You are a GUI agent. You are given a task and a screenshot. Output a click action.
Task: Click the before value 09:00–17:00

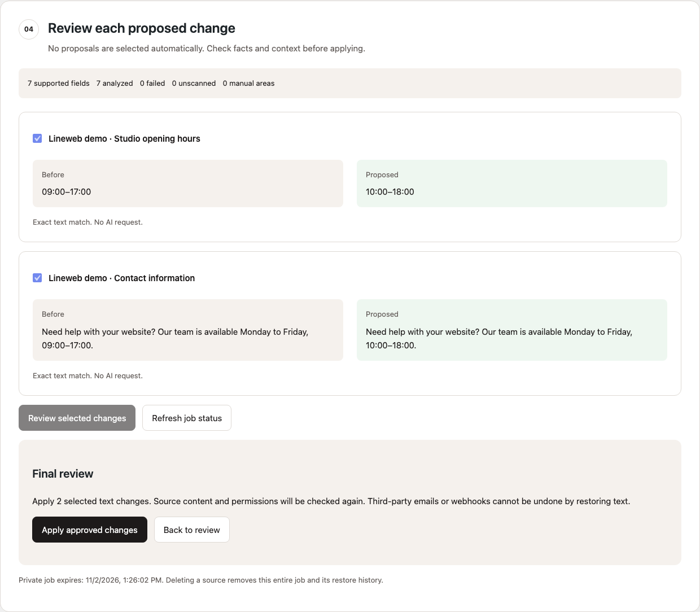tap(66, 191)
